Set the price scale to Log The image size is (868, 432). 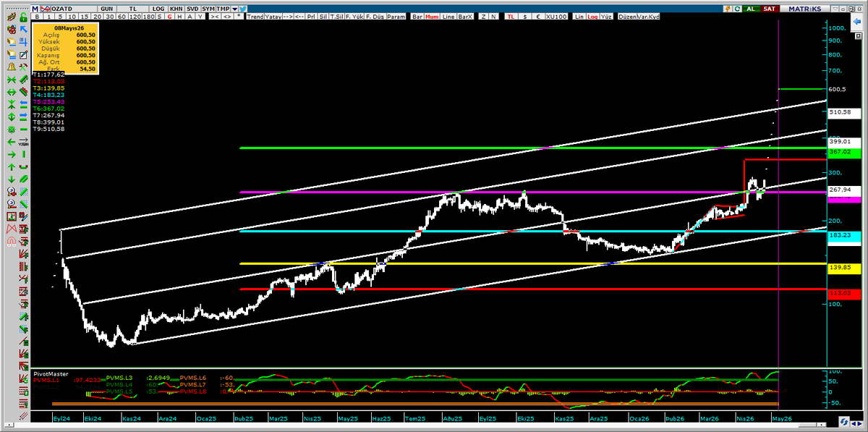click(x=592, y=17)
